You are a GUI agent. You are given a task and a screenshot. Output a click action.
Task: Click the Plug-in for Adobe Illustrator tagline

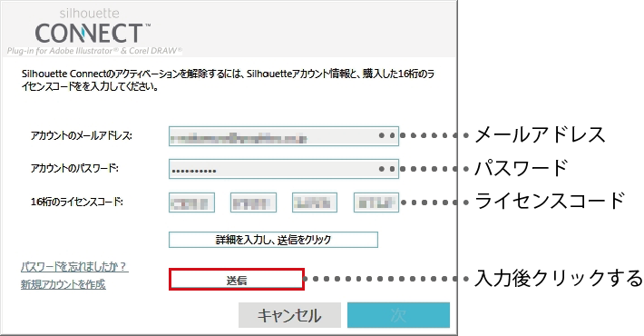tap(94, 51)
